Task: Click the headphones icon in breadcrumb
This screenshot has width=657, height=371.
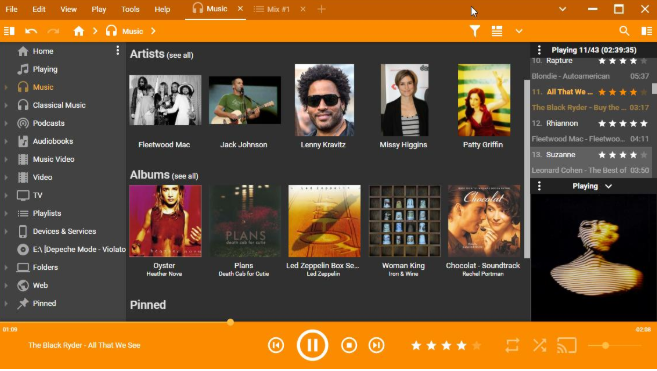Action: (111, 31)
